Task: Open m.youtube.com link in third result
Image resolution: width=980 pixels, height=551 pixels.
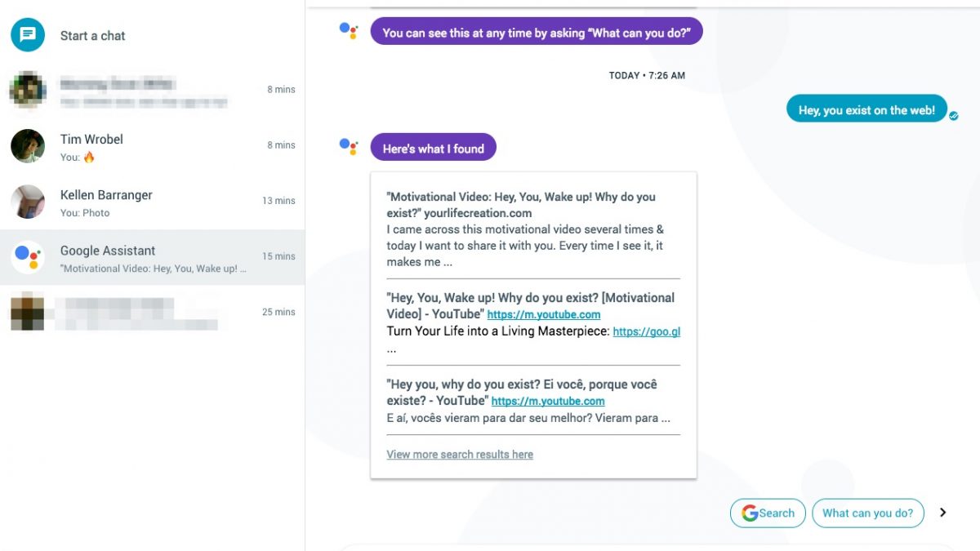Action: point(548,401)
